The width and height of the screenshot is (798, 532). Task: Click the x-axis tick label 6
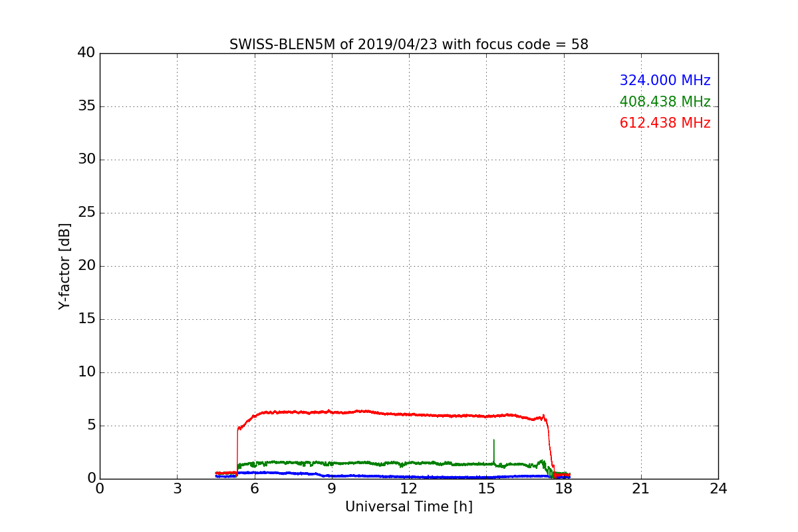click(255, 489)
